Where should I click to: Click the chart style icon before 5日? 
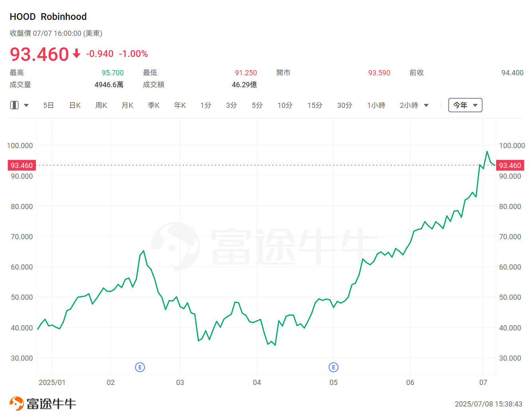pyautogui.click(x=14, y=105)
